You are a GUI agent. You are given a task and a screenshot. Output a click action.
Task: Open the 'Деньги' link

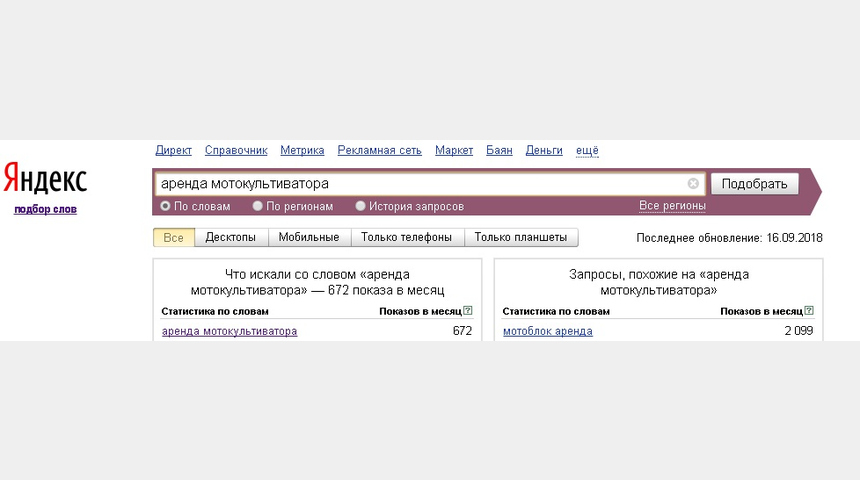click(544, 150)
